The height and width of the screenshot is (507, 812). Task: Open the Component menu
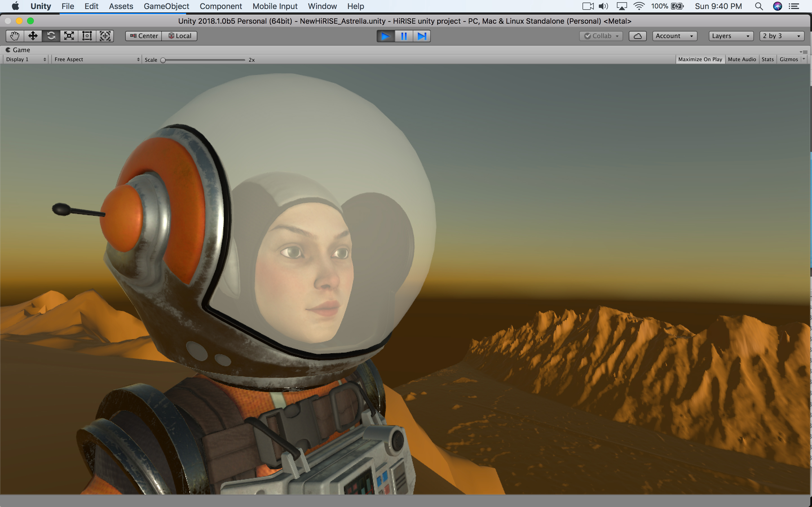pos(221,6)
